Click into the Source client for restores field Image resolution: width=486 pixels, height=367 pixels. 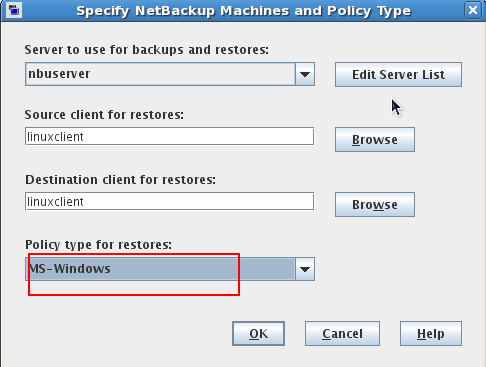(x=169, y=136)
